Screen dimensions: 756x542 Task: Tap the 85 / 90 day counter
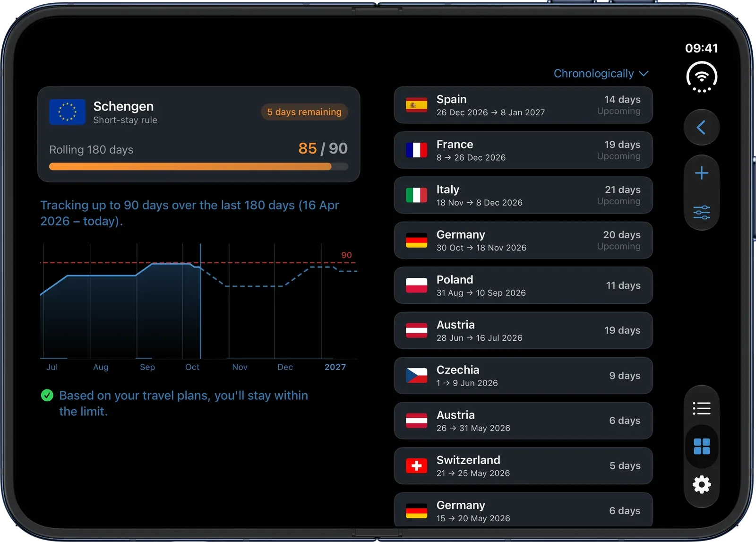(x=323, y=148)
